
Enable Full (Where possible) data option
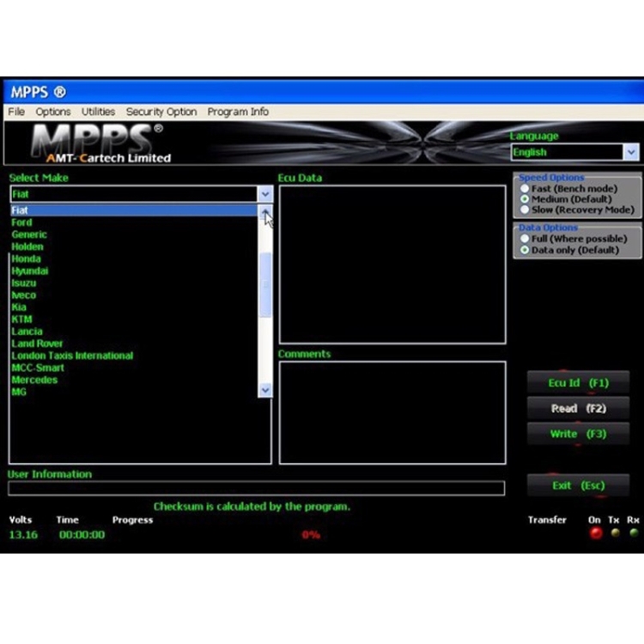click(x=525, y=239)
